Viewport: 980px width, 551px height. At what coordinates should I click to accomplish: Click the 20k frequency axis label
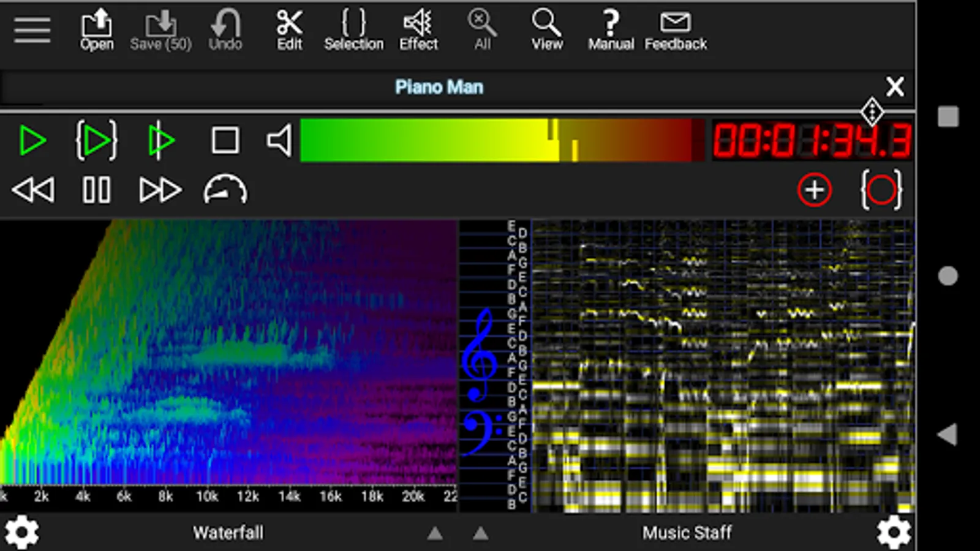413,497
